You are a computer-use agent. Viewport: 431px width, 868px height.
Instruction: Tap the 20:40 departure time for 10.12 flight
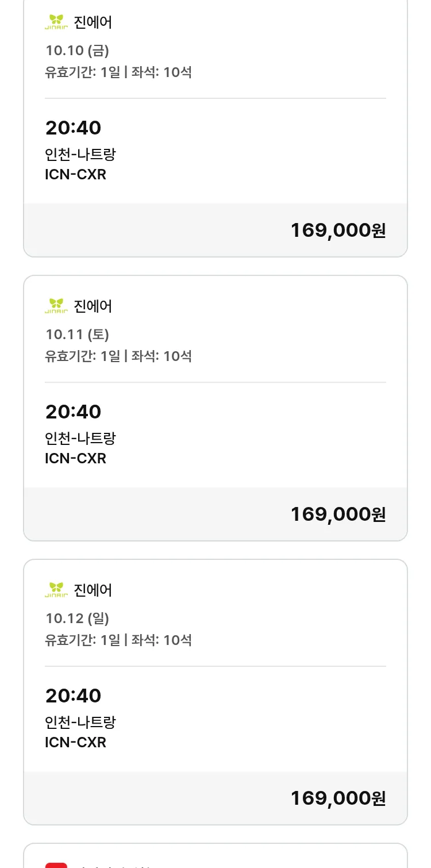[x=73, y=696]
